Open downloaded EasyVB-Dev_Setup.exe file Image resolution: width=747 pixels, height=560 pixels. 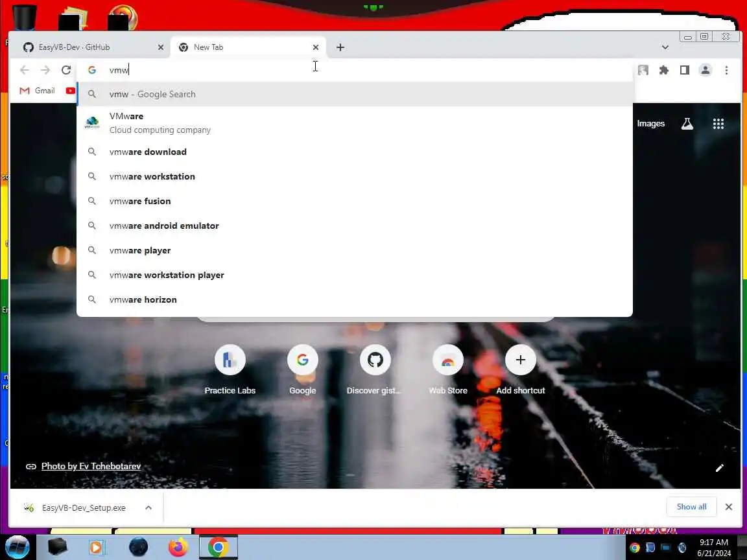(77, 507)
